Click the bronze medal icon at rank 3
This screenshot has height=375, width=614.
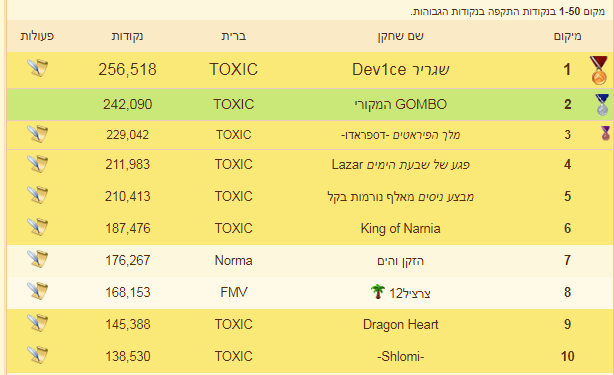[606, 133]
